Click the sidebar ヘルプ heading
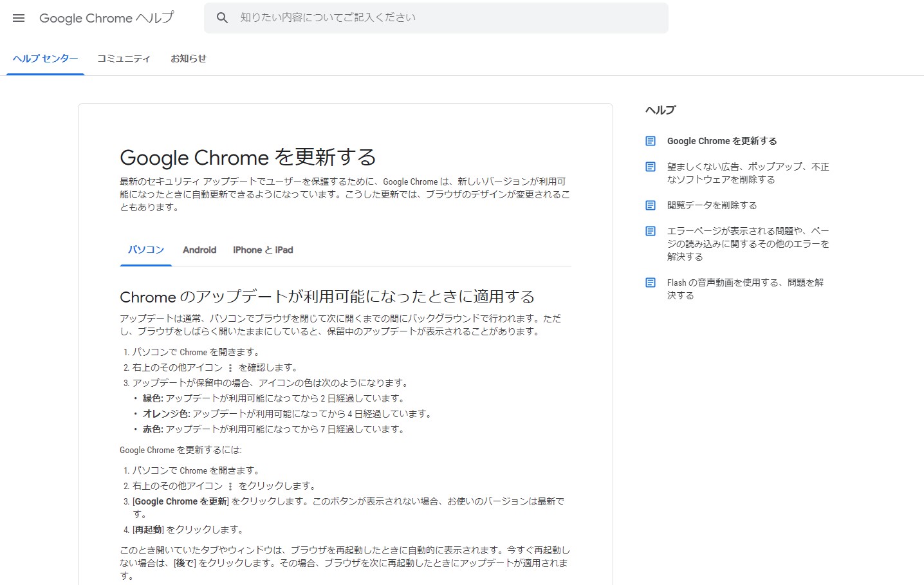924x585 pixels. 660,110
